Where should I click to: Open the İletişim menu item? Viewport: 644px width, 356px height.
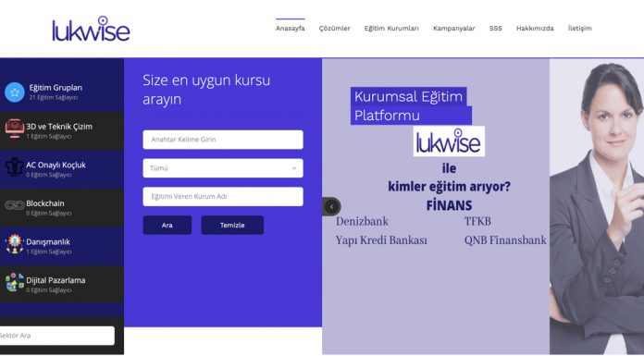[579, 29]
